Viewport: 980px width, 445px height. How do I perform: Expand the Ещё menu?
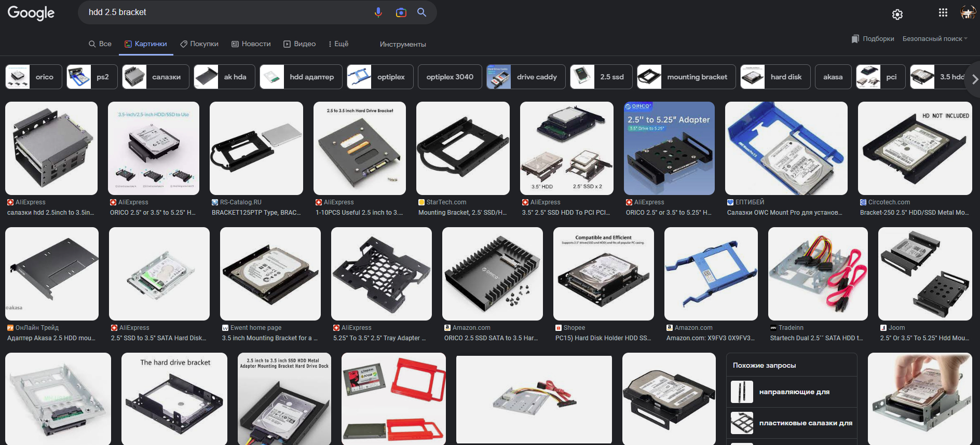click(338, 44)
